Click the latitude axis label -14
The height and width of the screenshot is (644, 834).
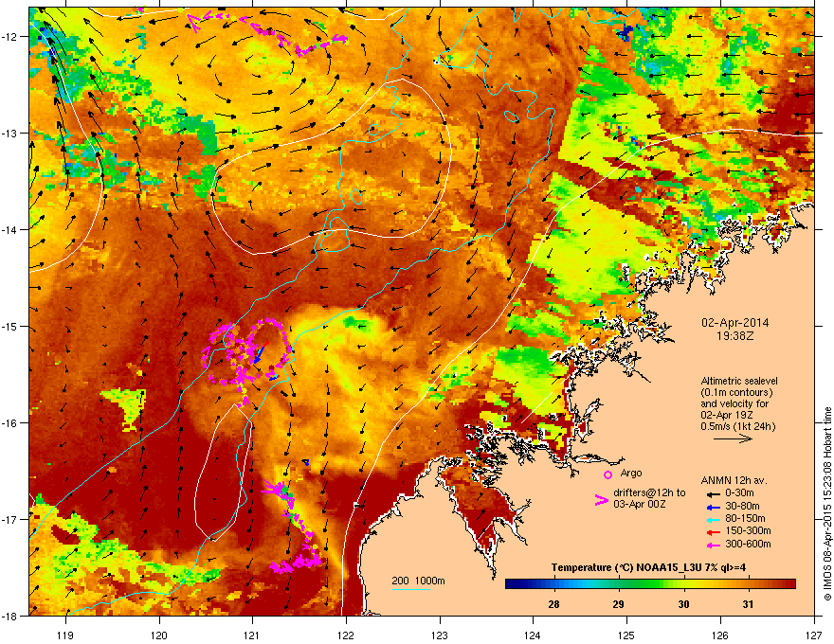coord(10,229)
